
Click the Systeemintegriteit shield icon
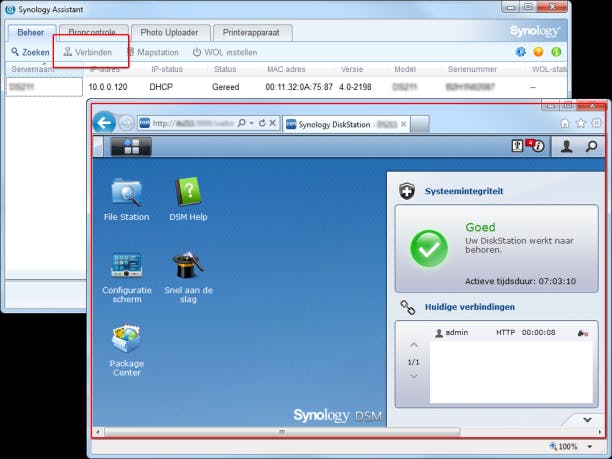coord(407,191)
